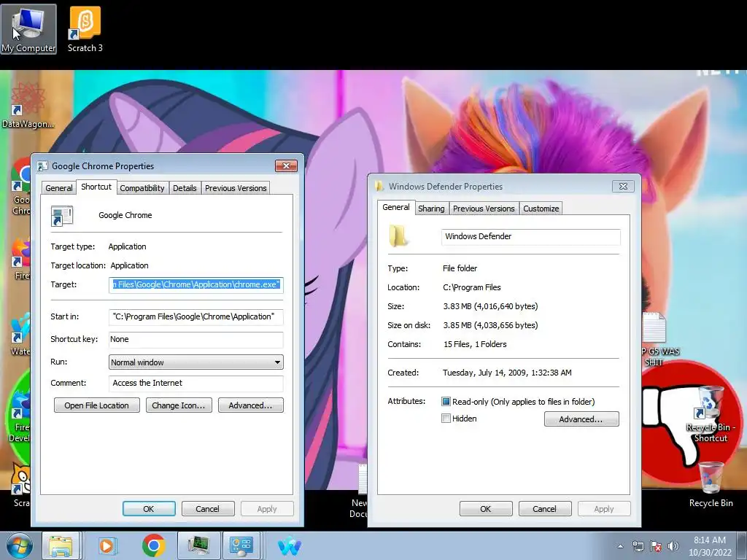Click the Size on disk value 3.85 MB

click(x=490, y=326)
